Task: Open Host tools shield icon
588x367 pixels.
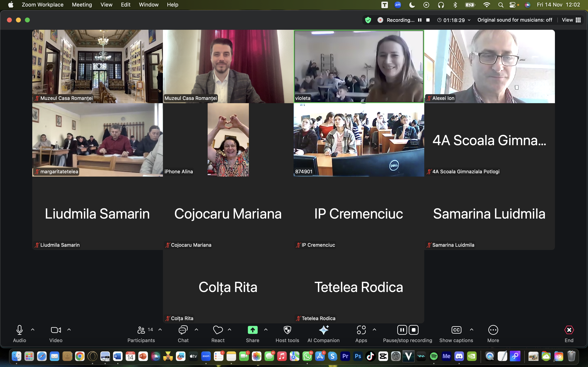Action: coord(287,330)
